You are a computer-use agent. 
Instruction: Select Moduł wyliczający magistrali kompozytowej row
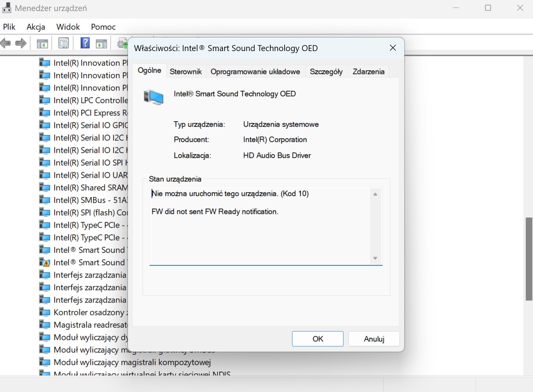click(x=132, y=362)
